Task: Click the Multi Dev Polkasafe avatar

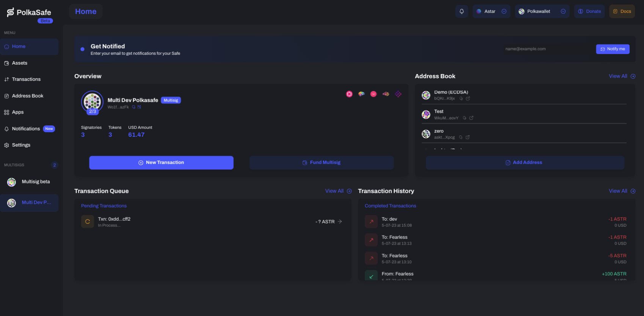Action: coord(92,101)
